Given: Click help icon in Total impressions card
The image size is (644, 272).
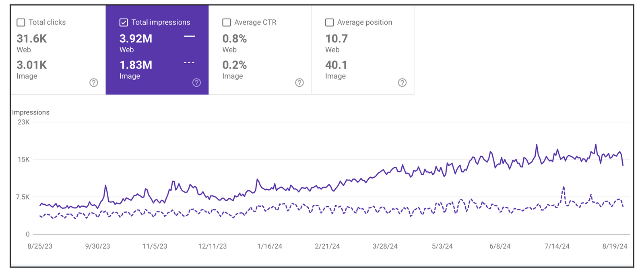Looking at the screenshot, I should point(196,83).
